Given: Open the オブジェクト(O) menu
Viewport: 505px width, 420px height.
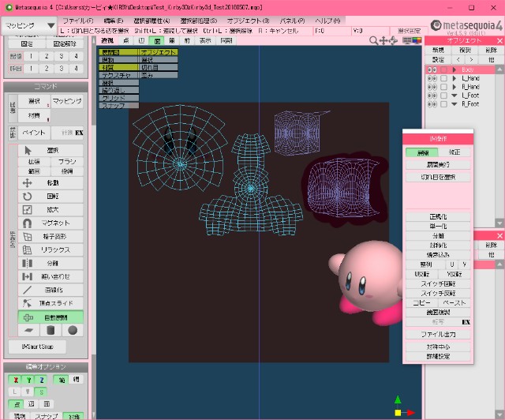Looking at the screenshot, I should coord(248,21).
